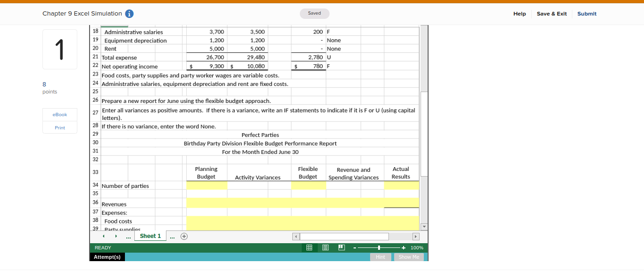
Task: Select Flexible Budget number of parties cell
Action: pyautogui.click(x=308, y=186)
